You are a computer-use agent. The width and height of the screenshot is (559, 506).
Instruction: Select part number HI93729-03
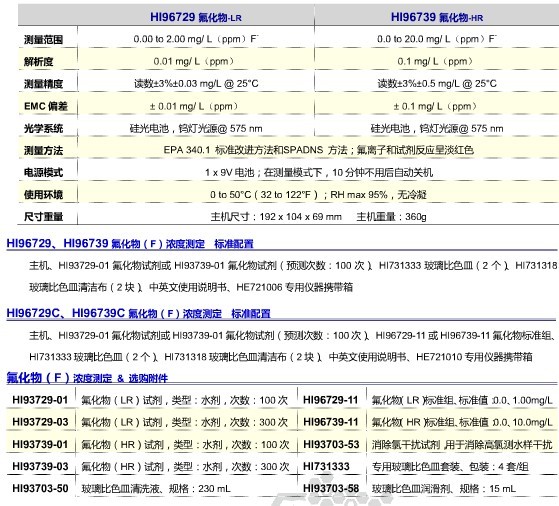point(40,422)
